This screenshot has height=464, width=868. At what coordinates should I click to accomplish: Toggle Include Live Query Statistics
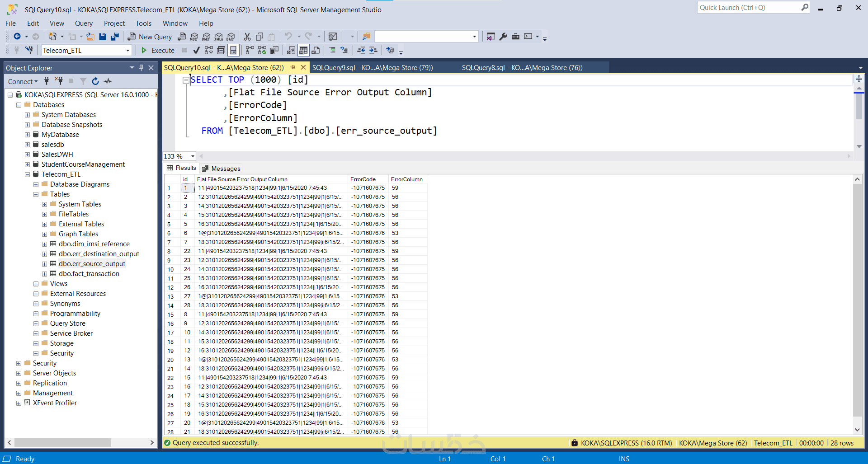(262, 50)
